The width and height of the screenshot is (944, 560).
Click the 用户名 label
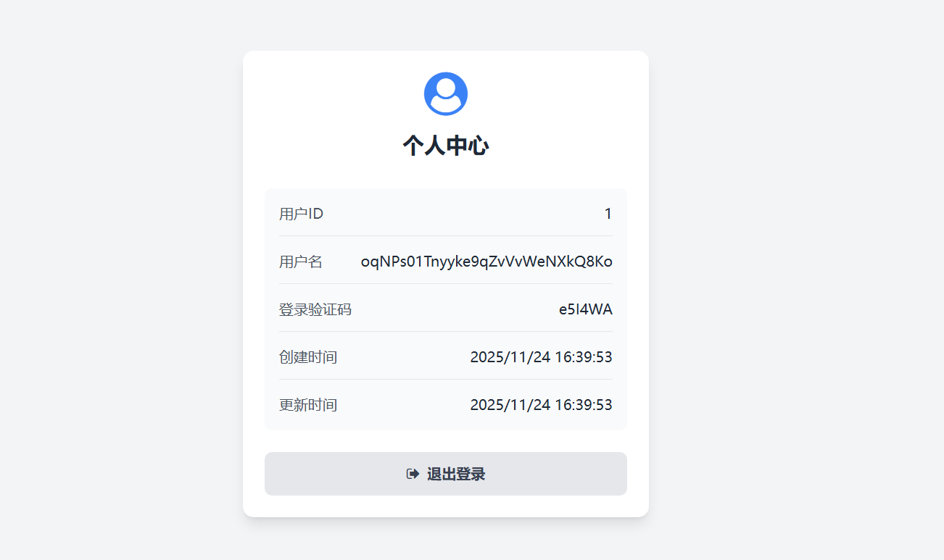[x=301, y=262]
